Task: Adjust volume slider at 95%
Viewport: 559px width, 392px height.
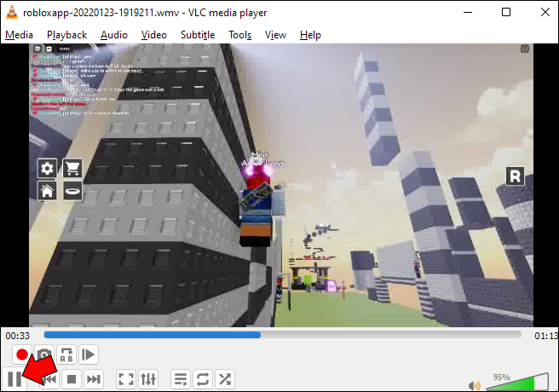Action: click(x=517, y=382)
